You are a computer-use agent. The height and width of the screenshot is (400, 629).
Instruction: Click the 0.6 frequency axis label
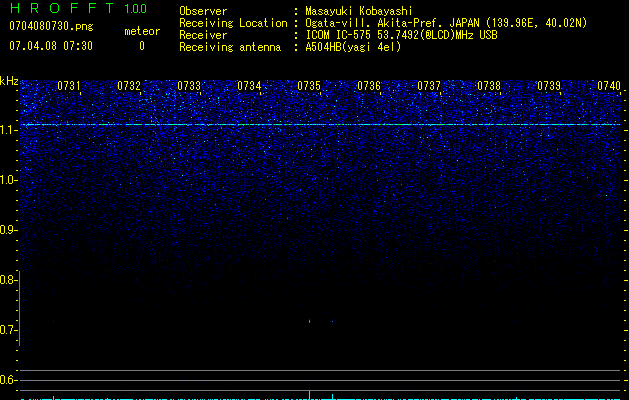(x=8, y=380)
